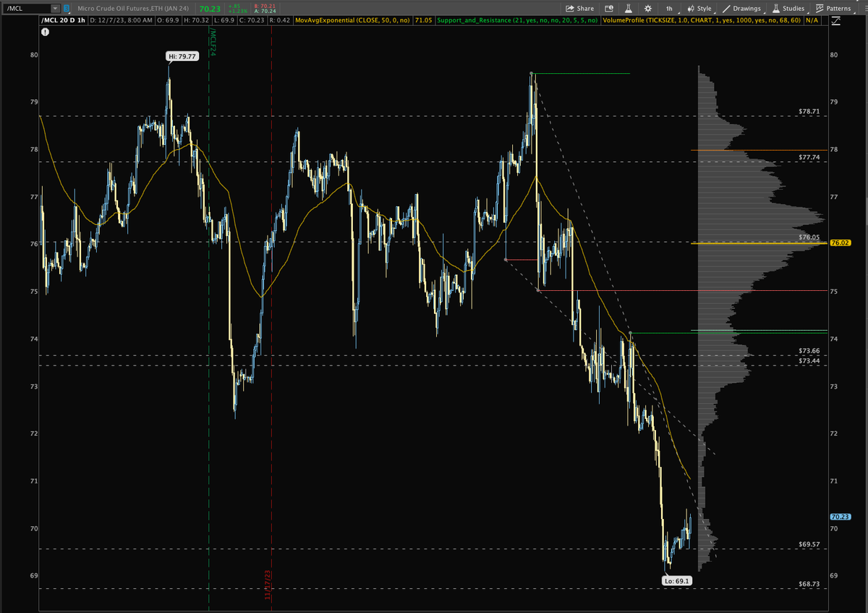Open the flask icon beside the gear

(x=629, y=8)
